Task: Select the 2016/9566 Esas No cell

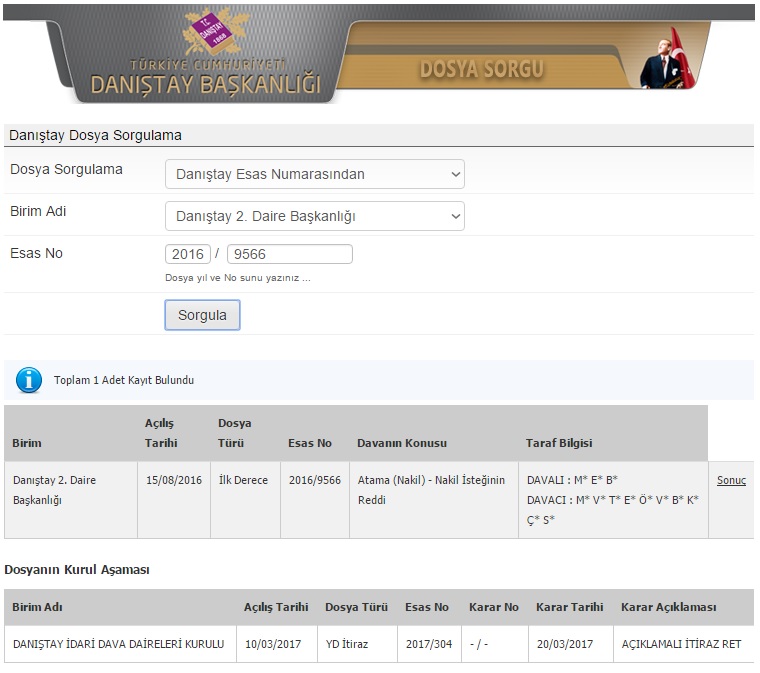Action: (314, 480)
